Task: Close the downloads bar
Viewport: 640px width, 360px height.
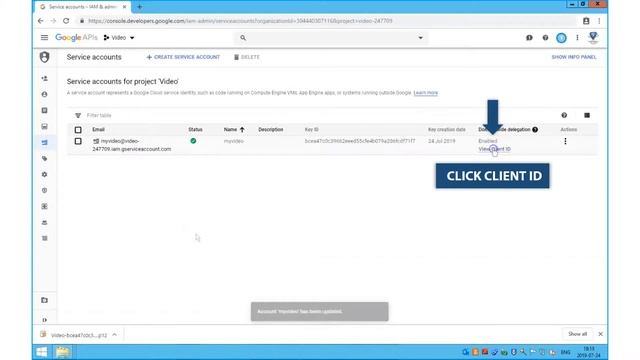Action: [x=600, y=334]
